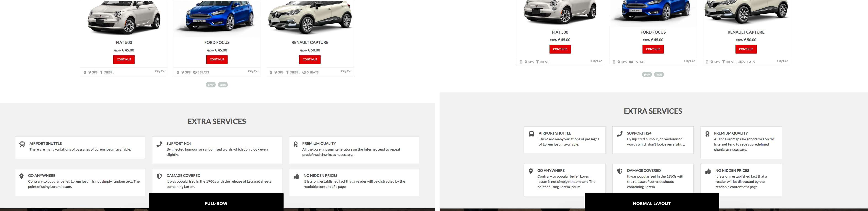Click diesel filter icon on Fiat 500 card, normal layout
Viewport: 868px width, 211px height.
tap(537, 62)
